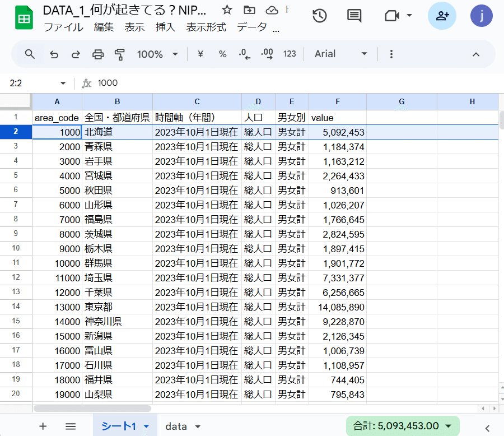Click the scroll right arrow

[494, 409]
